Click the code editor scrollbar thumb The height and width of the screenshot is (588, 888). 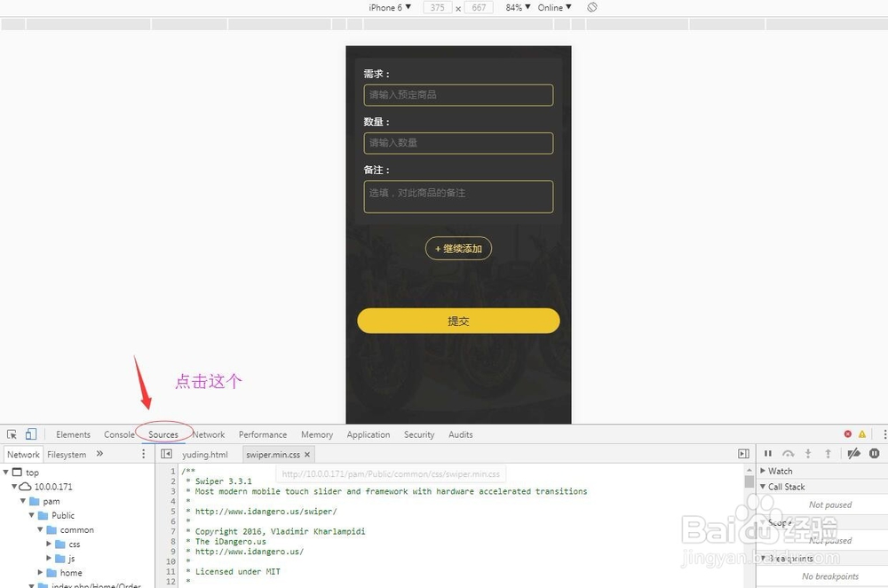click(x=749, y=481)
